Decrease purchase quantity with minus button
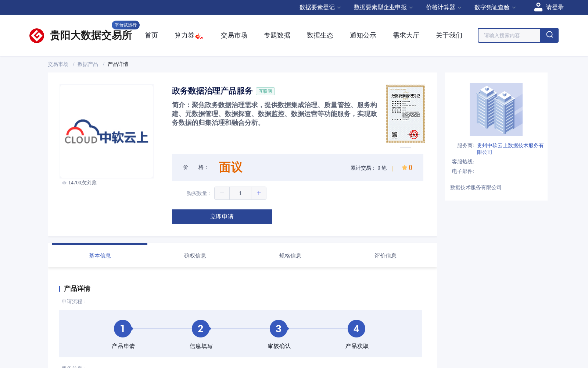 pyautogui.click(x=222, y=193)
